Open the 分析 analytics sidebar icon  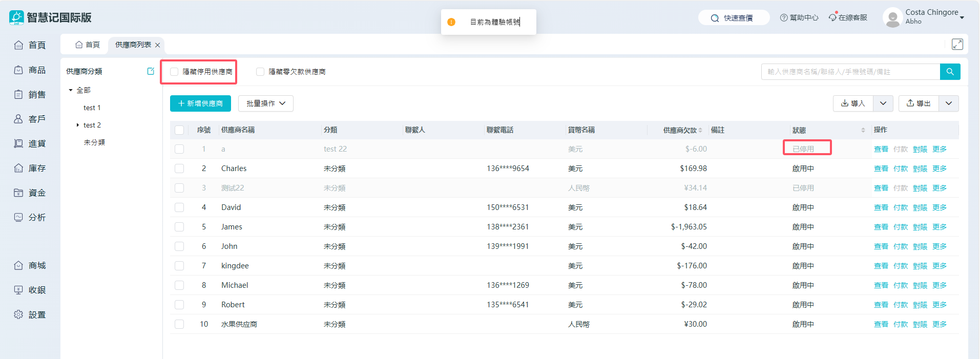click(18, 217)
